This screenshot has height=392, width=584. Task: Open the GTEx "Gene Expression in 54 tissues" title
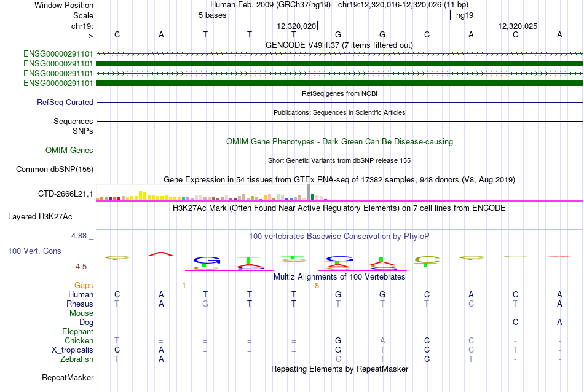(339, 180)
